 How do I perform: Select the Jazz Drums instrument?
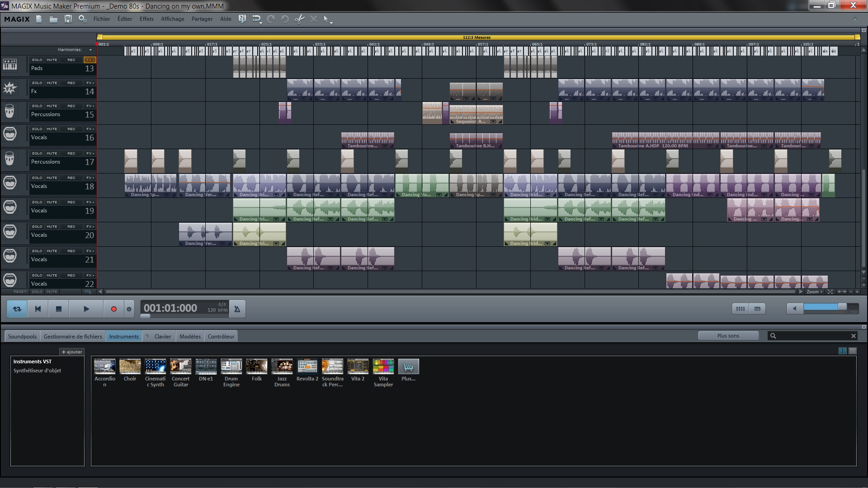click(282, 367)
